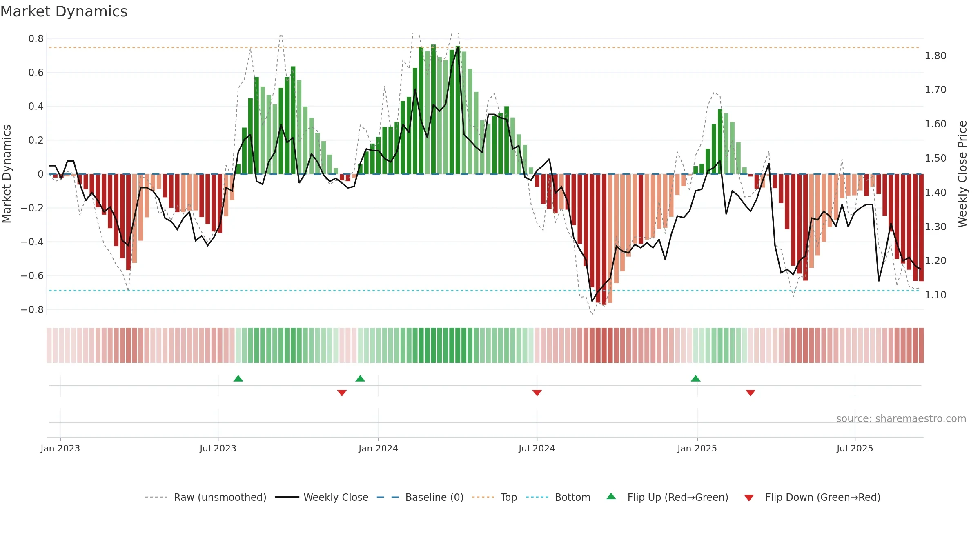
Task: Click the Weekly Close Price axis title
Action: (x=962, y=174)
